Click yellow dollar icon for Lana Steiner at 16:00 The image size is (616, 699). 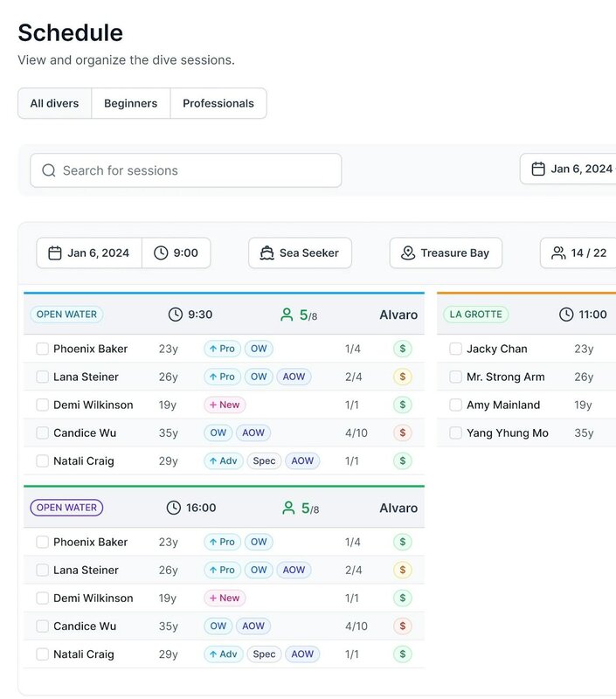402,570
